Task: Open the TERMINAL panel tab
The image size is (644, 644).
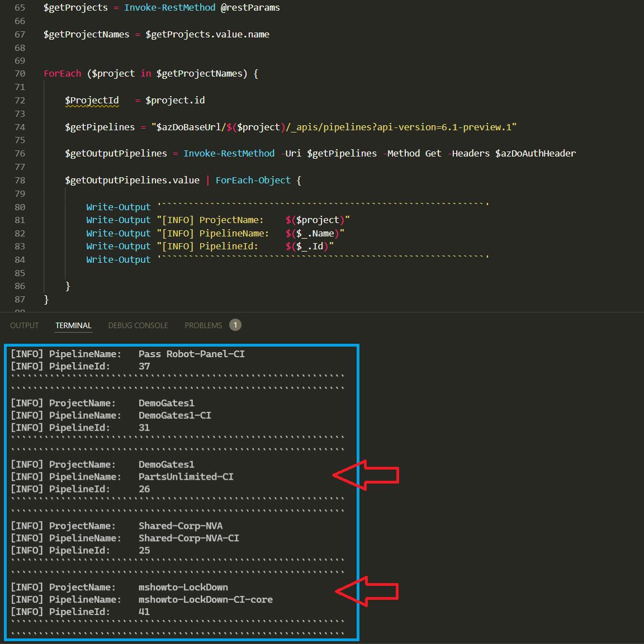Action: tap(73, 325)
